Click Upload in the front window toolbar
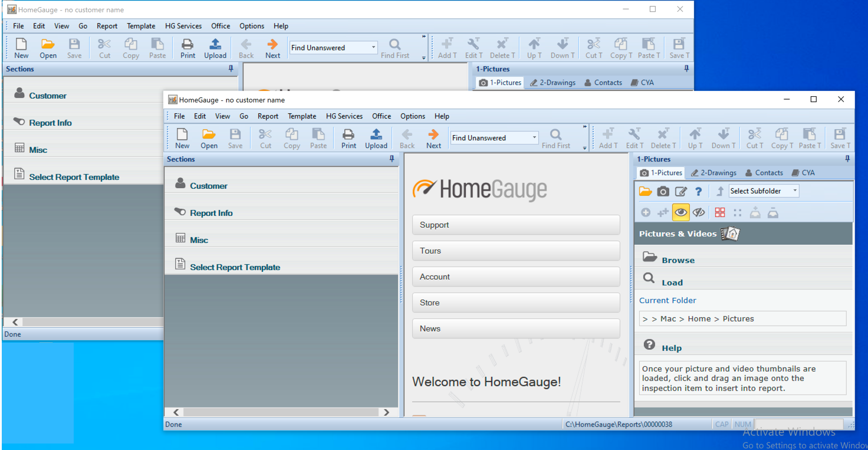Viewport: 868px width, 450px height. 376,139
